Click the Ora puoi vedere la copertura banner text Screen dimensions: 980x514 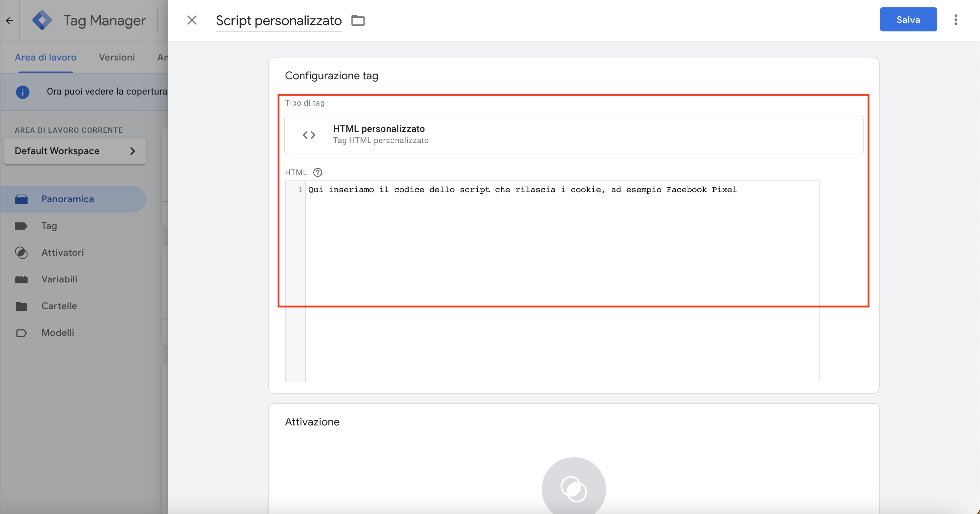click(107, 92)
